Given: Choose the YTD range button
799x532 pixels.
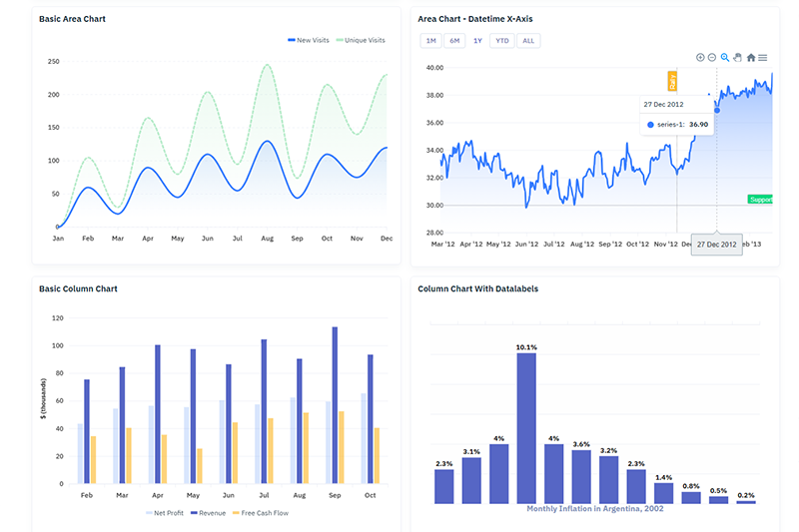Looking at the screenshot, I should 502,41.
